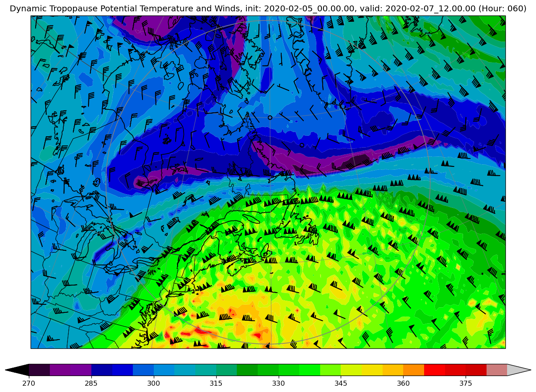The image size is (536, 392).
Task: Click the 315 tick label
Action: (x=216, y=383)
